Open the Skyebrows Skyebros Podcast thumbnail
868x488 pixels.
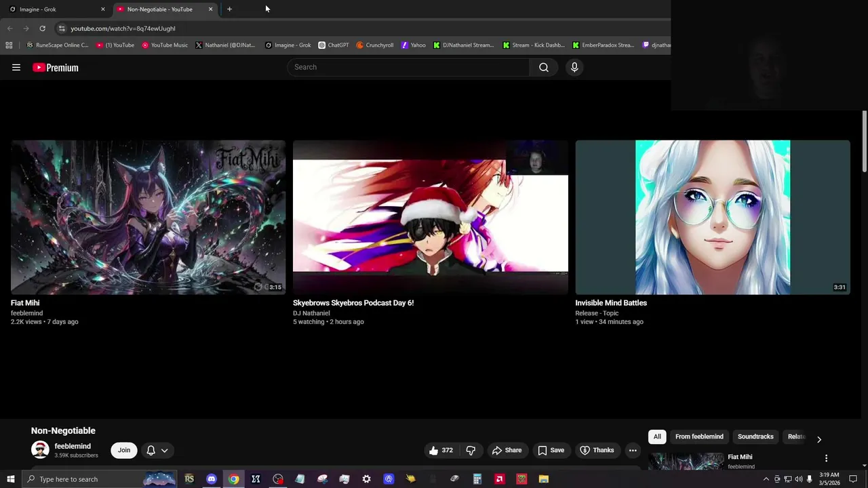tap(431, 217)
